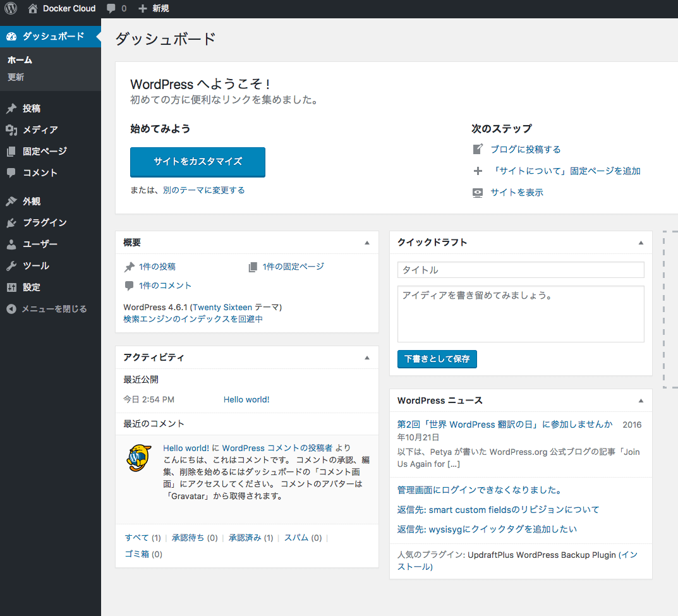Collapse the 概要 panel
Viewport: 678px width, 616px height.
coord(367,243)
